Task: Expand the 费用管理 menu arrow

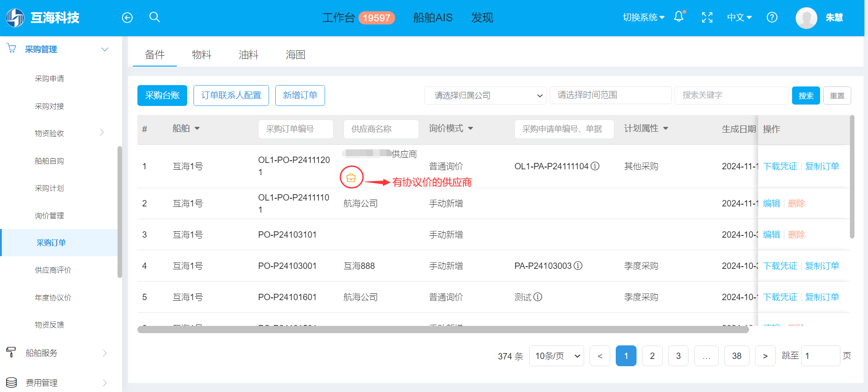Action: click(x=105, y=383)
